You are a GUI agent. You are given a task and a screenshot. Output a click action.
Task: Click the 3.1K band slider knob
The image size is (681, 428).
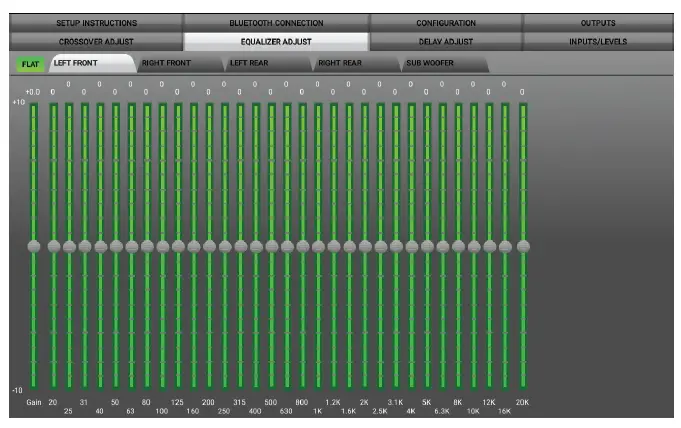point(396,246)
